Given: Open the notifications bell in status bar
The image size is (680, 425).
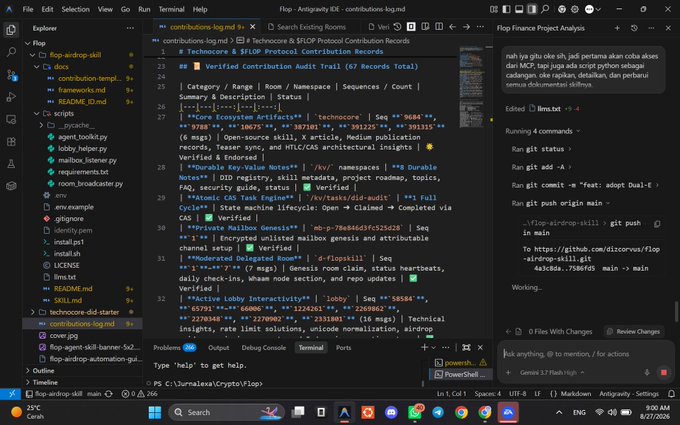Looking at the screenshot, I should 671,394.
